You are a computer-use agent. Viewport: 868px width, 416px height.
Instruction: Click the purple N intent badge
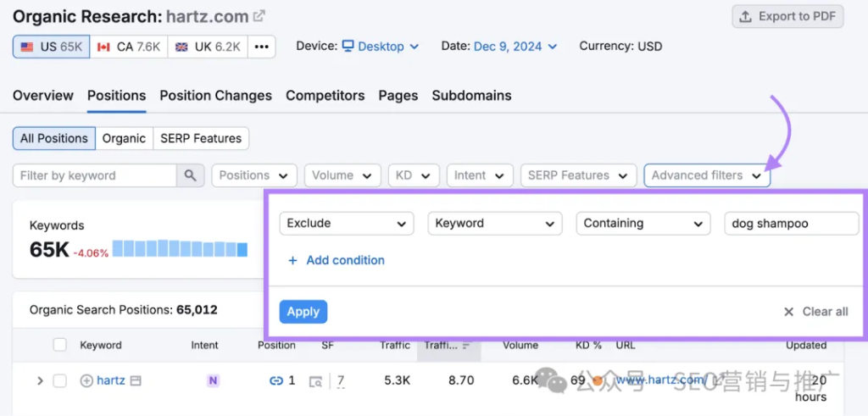pyautogui.click(x=213, y=381)
